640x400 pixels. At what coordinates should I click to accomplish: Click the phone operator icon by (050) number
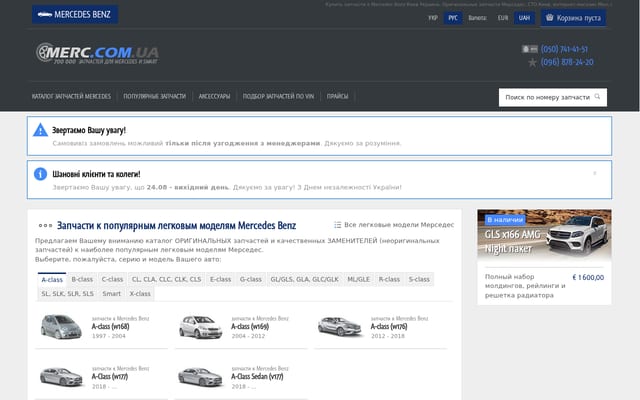coord(530,49)
